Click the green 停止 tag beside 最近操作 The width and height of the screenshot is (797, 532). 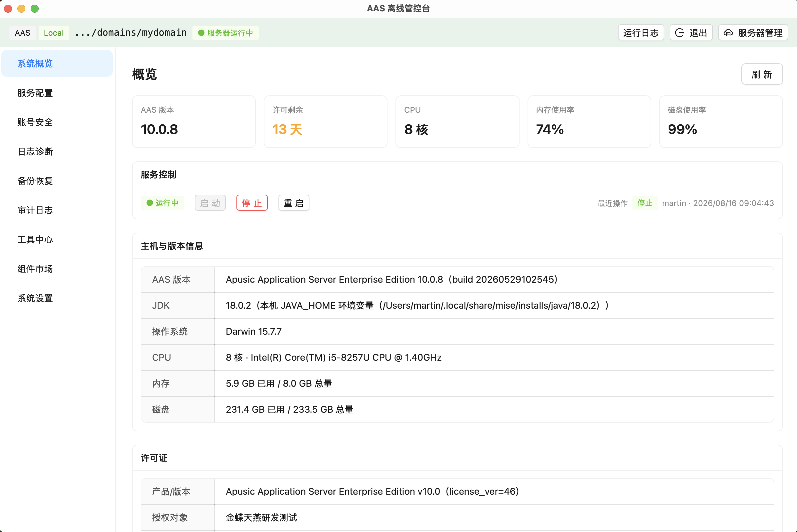pyautogui.click(x=645, y=203)
